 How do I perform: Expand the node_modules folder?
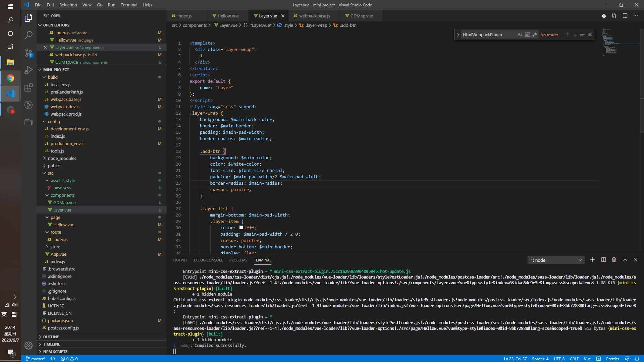62,158
